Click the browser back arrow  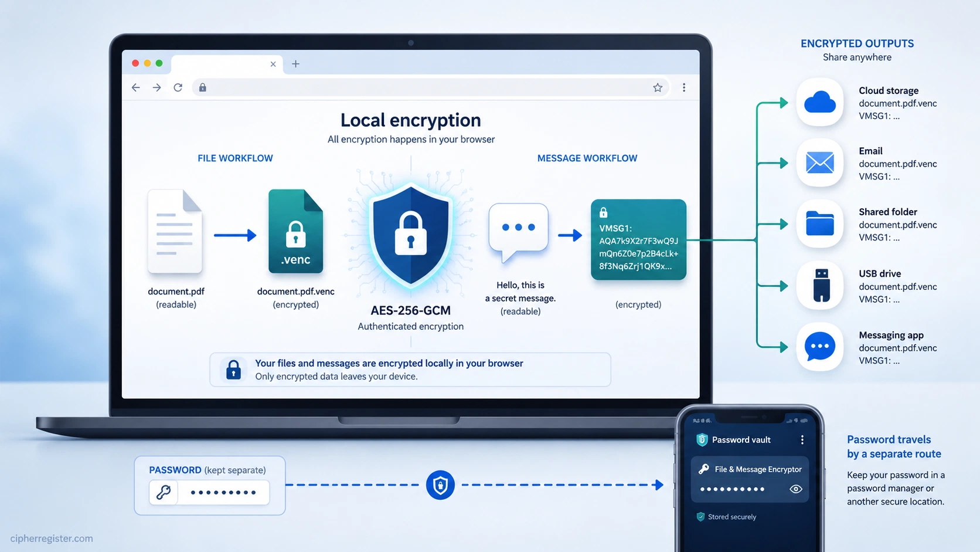[136, 87]
